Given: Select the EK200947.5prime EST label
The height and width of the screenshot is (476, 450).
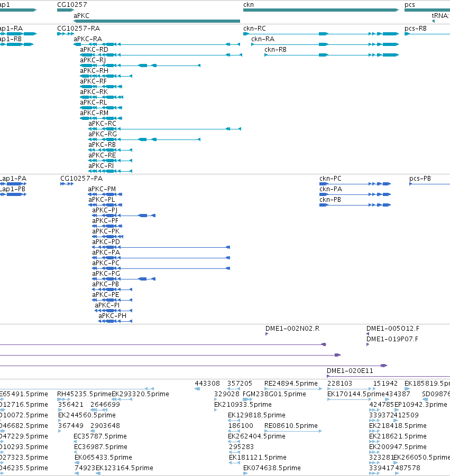Looking at the screenshot, I should [x=398, y=447].
